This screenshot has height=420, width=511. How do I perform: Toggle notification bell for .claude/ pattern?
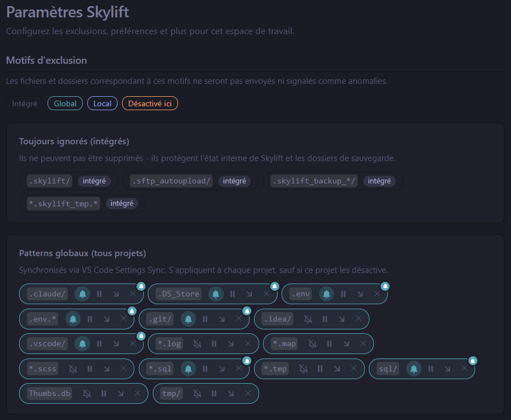[x=82, y=294]
